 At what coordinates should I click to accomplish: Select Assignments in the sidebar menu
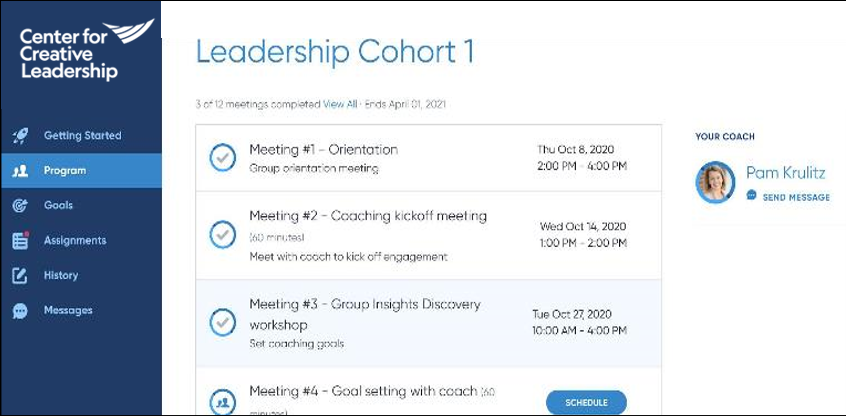75,241
